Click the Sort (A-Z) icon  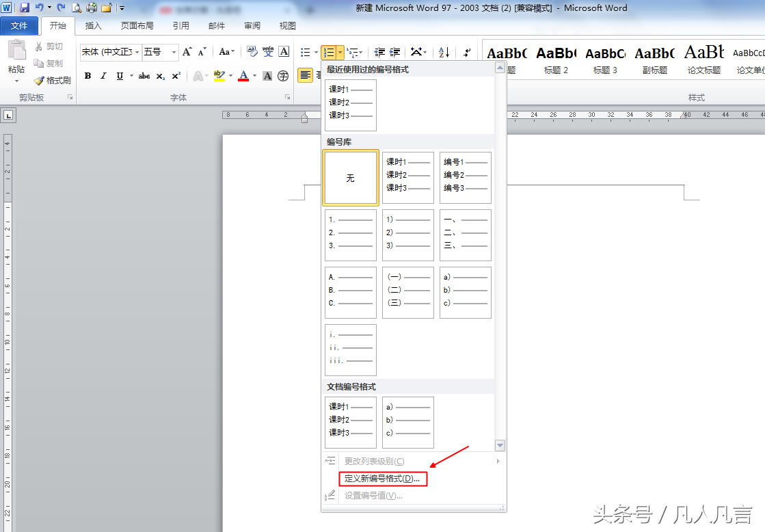coord(444,52)
